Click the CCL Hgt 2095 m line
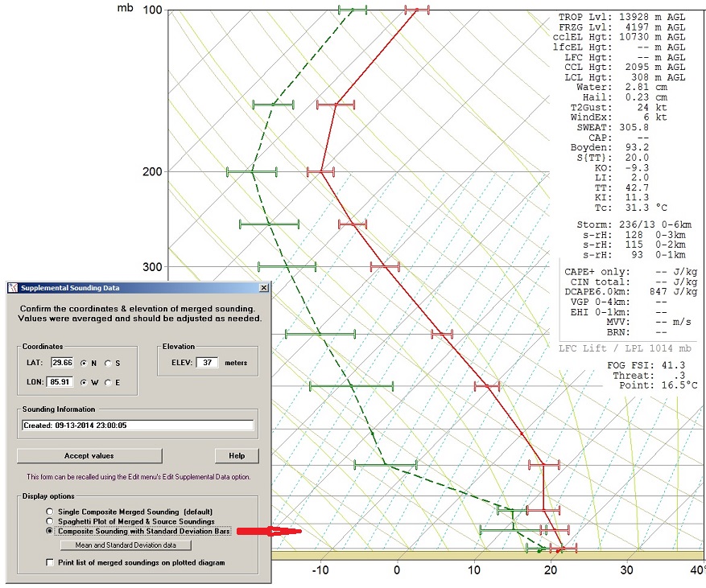 pyautogui.click(x=625, y=67)
